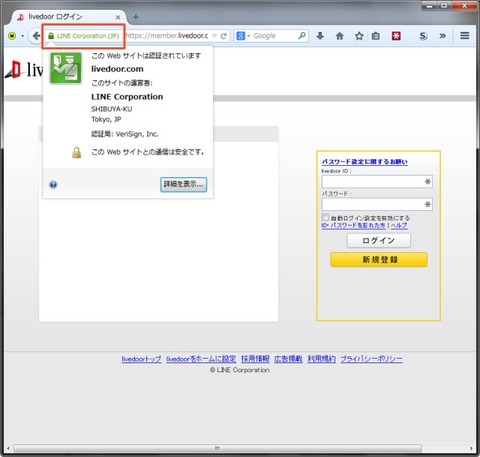Open the bookmarks list icon
480x457 pixels.
pyautogui.click(x=376, y=36)
